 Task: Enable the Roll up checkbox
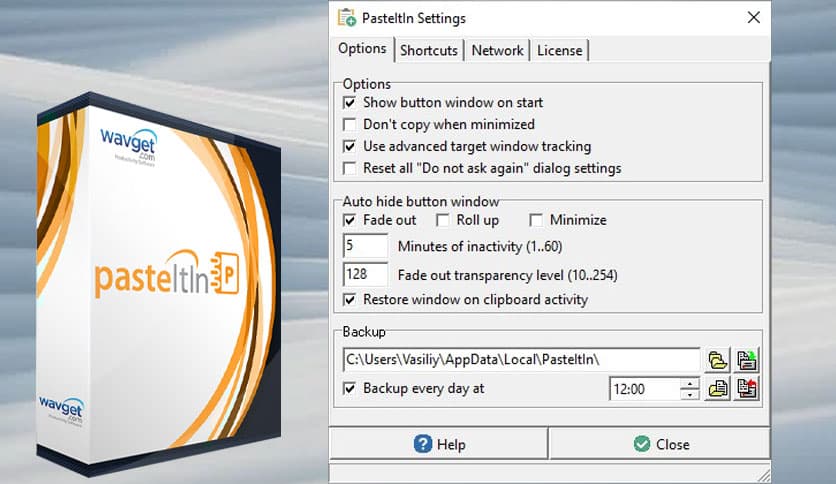point(443,220)
